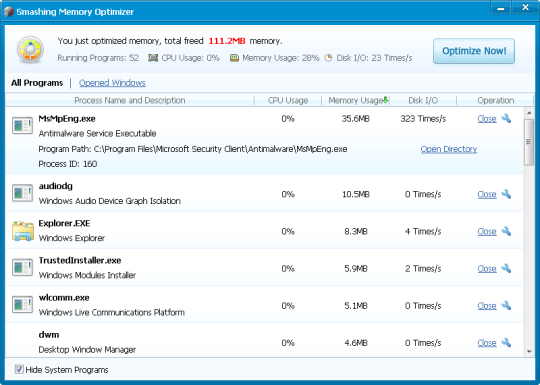Select the wlcomm.exe process name

pos(64,298)
